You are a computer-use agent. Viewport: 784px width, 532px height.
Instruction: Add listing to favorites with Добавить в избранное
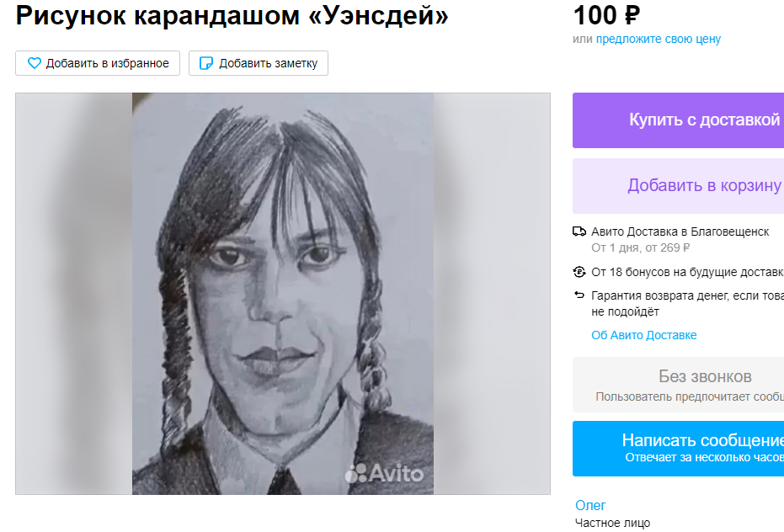tap(98, 63)
